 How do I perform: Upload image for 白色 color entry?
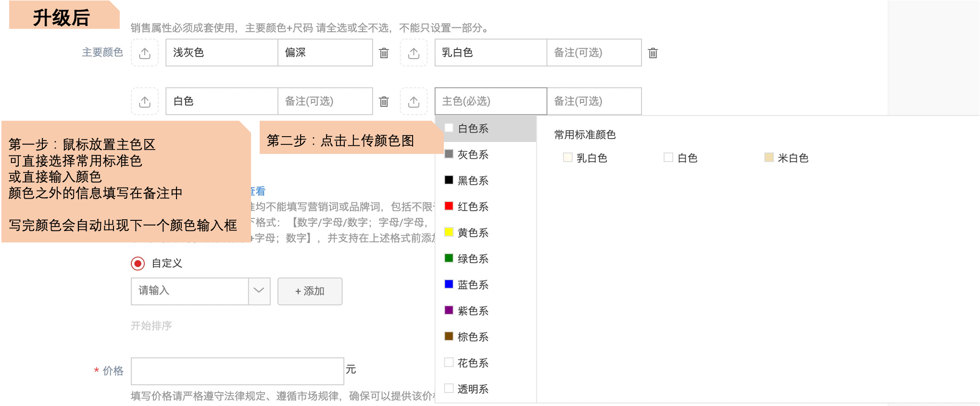(145, 101)
